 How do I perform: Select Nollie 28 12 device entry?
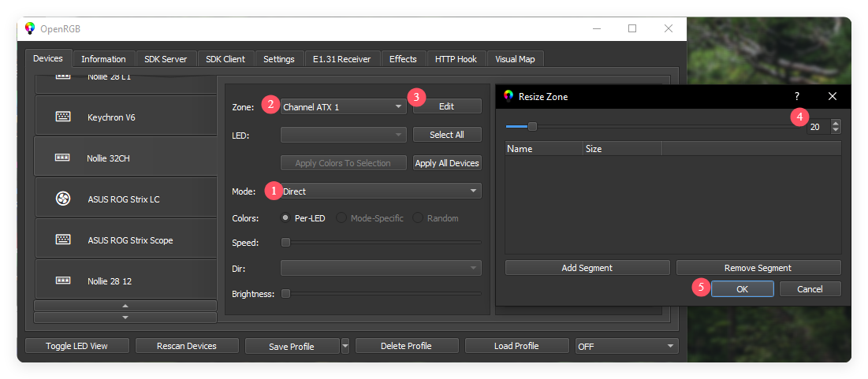(126, 280)
